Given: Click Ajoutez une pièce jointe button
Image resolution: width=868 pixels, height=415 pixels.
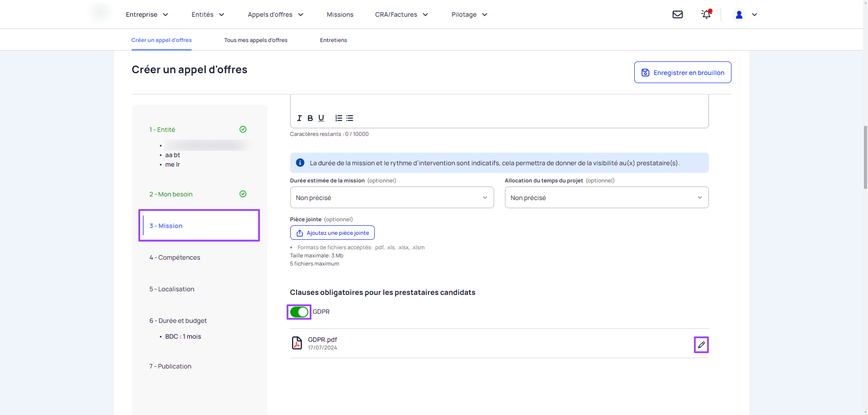Looking at the screenshot, I should click(x=332, y=233).
